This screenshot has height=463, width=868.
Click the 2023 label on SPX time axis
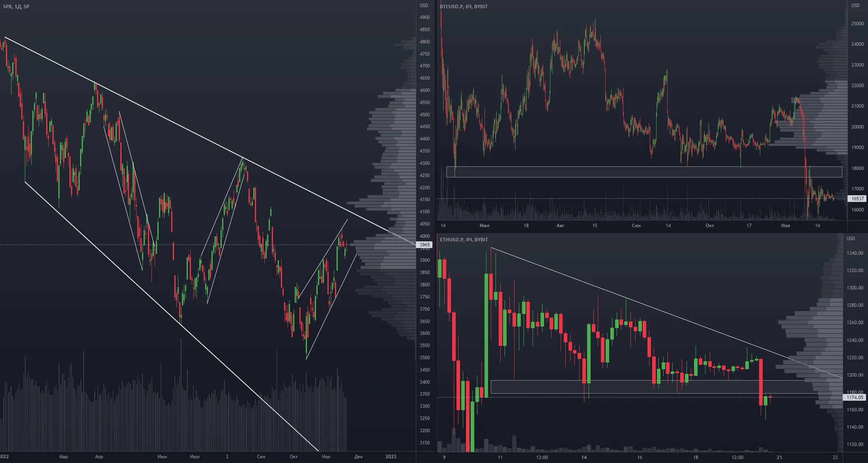[x=391, y=457]
